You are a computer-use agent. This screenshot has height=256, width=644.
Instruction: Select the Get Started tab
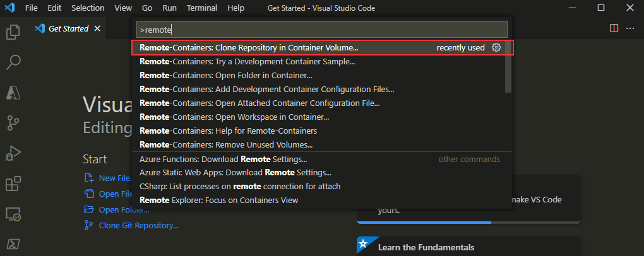tap(68, 28)
